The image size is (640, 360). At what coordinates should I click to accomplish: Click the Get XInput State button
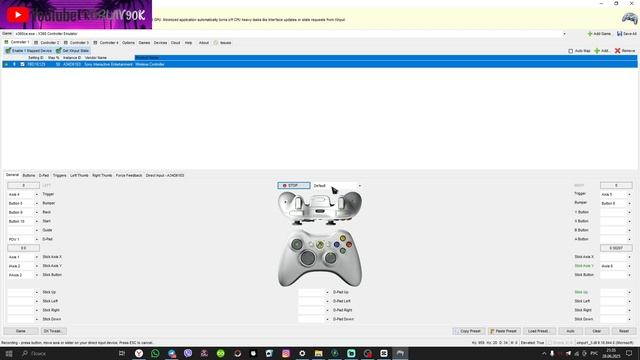tap(72, 51)
